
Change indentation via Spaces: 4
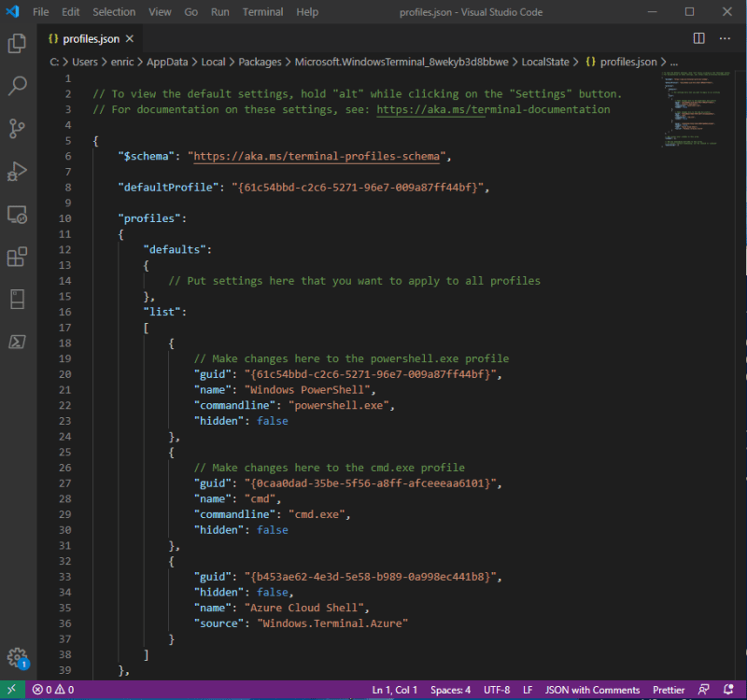[x=450, y=690]
